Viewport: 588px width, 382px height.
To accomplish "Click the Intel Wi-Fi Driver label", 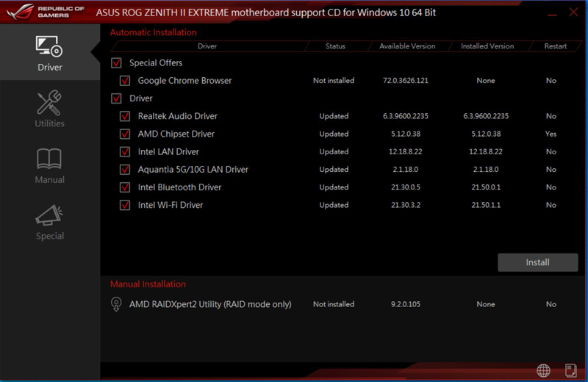I will coord(171,205).
